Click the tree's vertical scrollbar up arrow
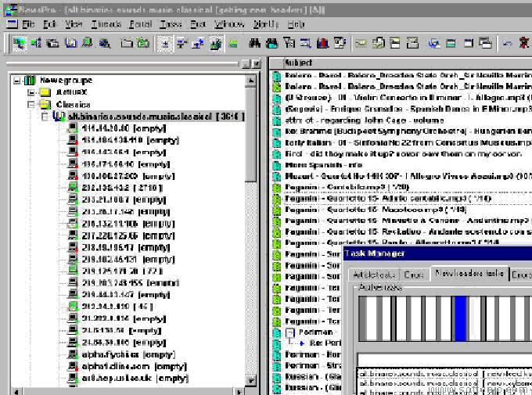This screenshot has height=395, width=532. (x=250, y=81)
